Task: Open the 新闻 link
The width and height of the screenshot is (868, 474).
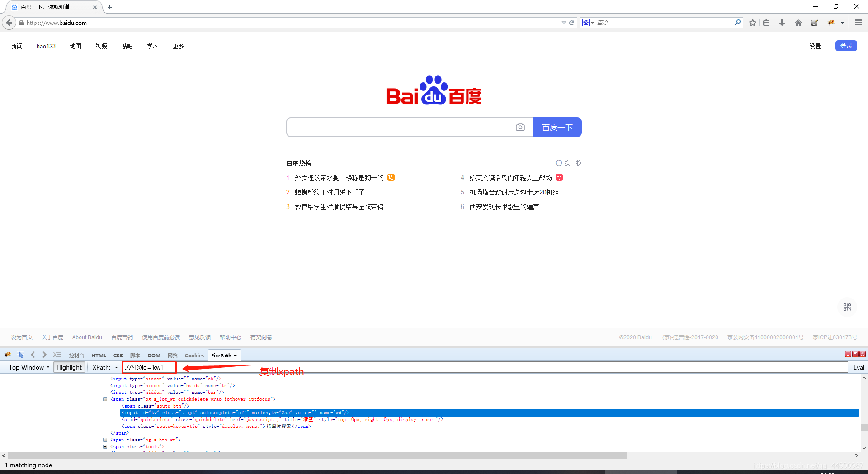Action: click(17, 46)
